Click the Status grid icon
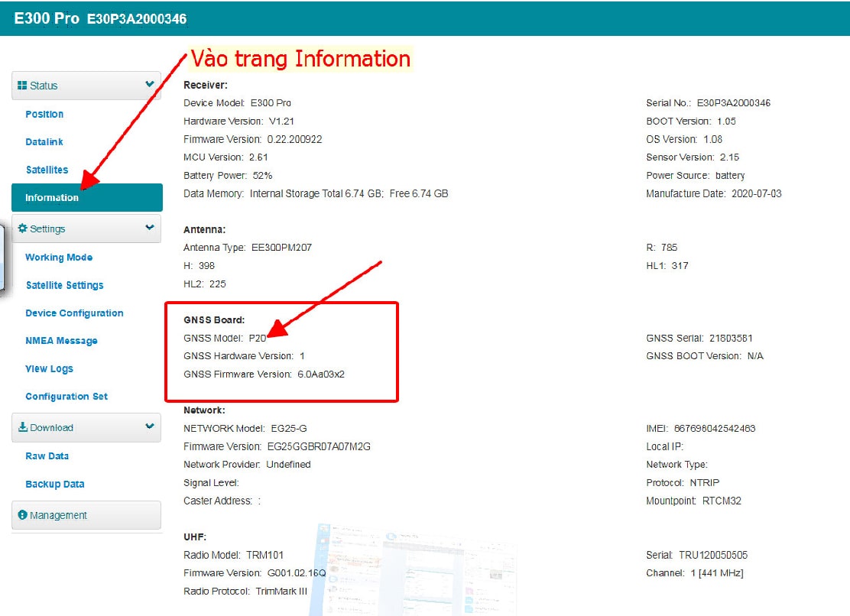850x616 pixels. click(22, 85)
